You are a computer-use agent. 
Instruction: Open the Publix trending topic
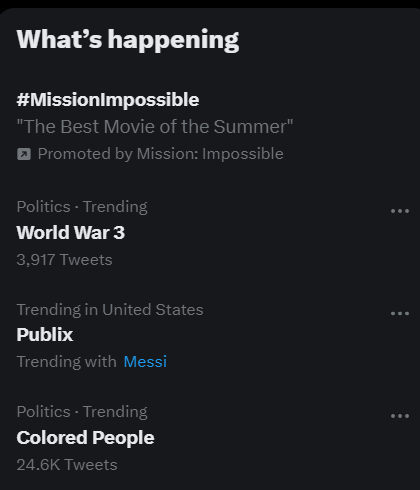click(x=45, y=334)
